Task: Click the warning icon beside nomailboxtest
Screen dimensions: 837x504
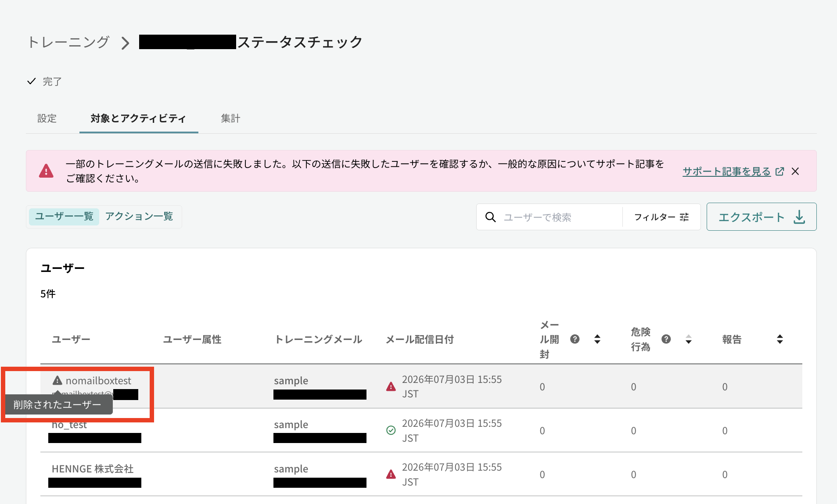Action: click(x=57, y=380)
